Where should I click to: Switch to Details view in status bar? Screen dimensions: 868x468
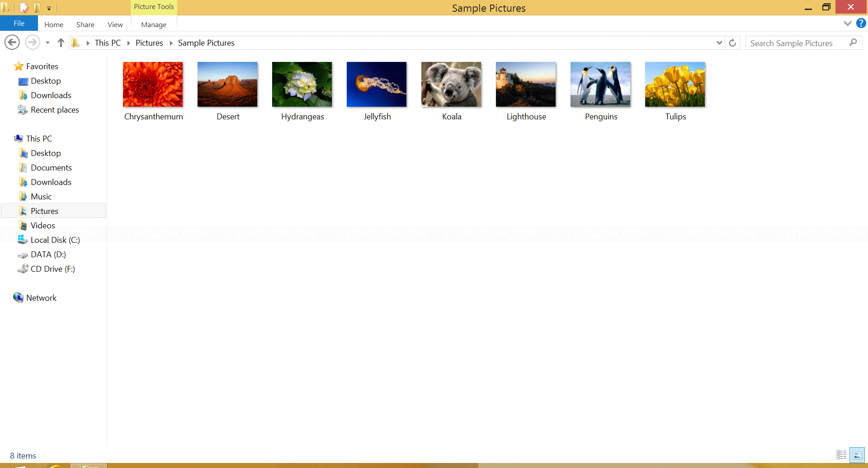tap(841, 455)
